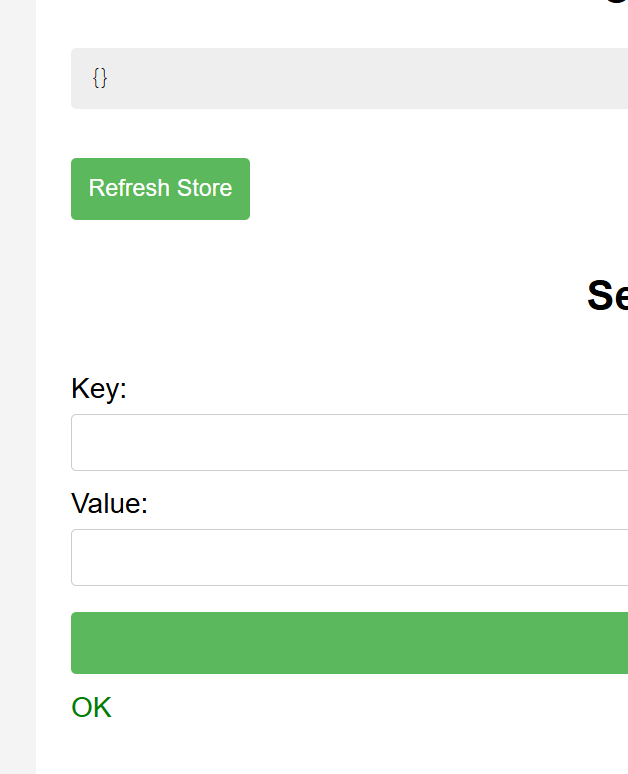Viewport: 628px width, 774px height.
Task: Click the partial 'Se' section heading
Action: 607,296
